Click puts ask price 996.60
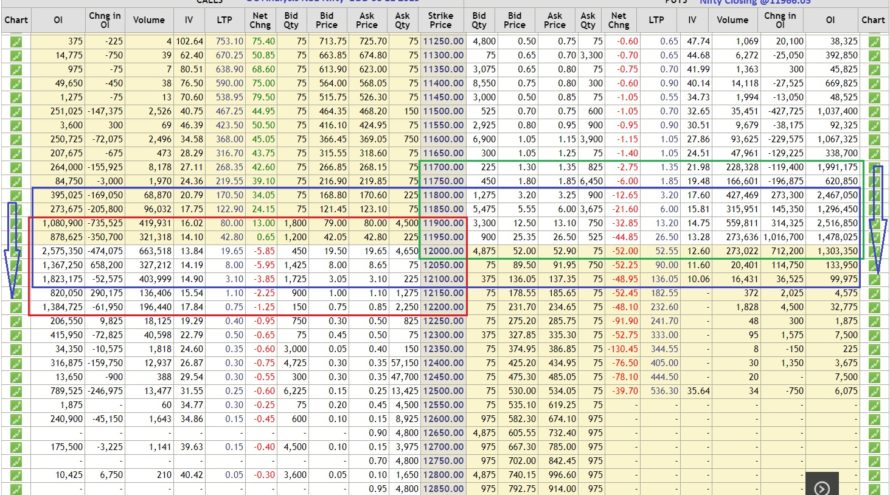This screenshot has height=495, width=890. pyautogui.click(x=562, y=475)
